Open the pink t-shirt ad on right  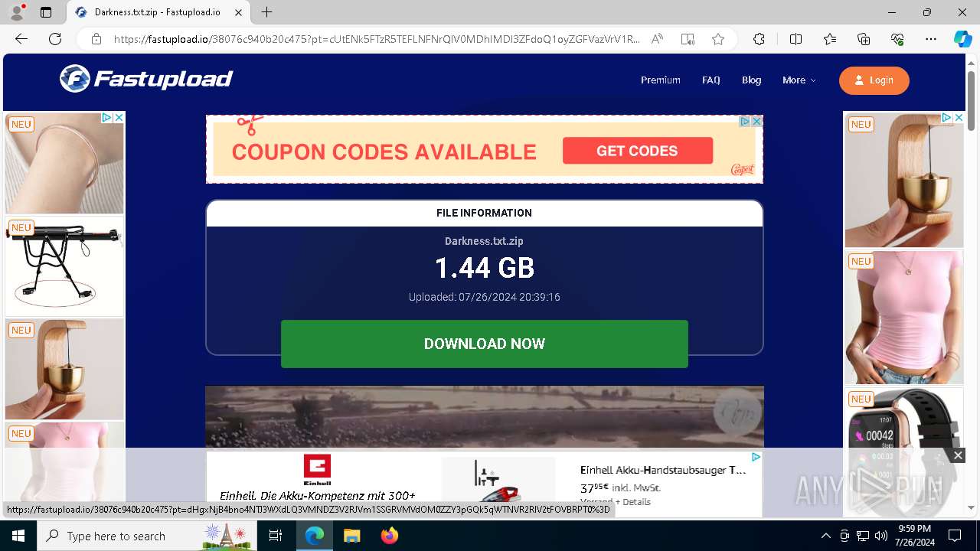[x=904, y=318]
